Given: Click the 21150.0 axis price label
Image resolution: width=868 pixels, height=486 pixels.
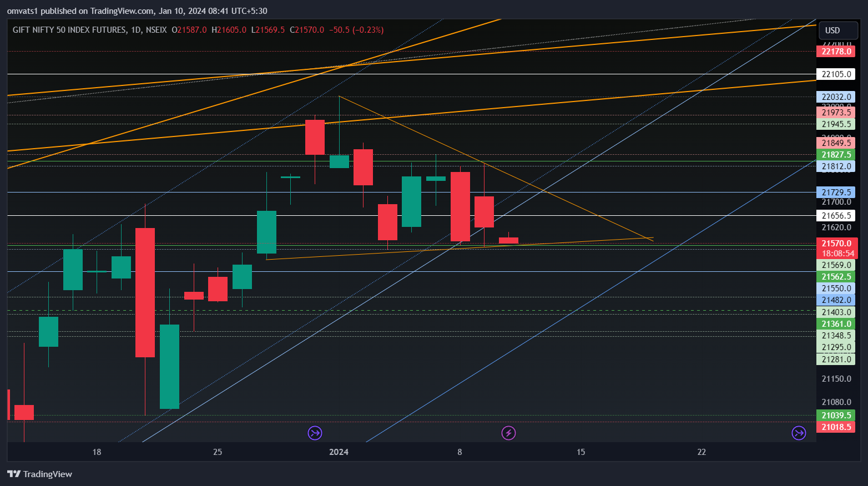Looking at the screenshot, I should coord(836,379).
